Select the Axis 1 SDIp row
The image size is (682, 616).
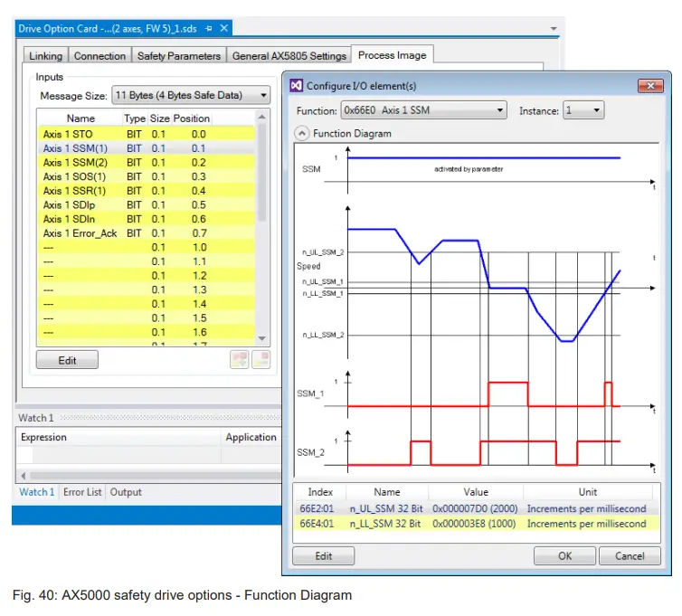coord(147,205)
